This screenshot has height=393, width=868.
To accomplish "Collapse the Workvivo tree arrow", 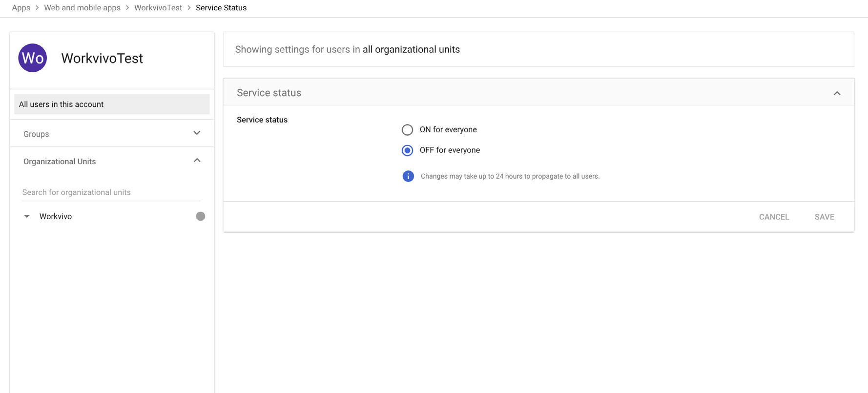I will (x=27, y=216).
